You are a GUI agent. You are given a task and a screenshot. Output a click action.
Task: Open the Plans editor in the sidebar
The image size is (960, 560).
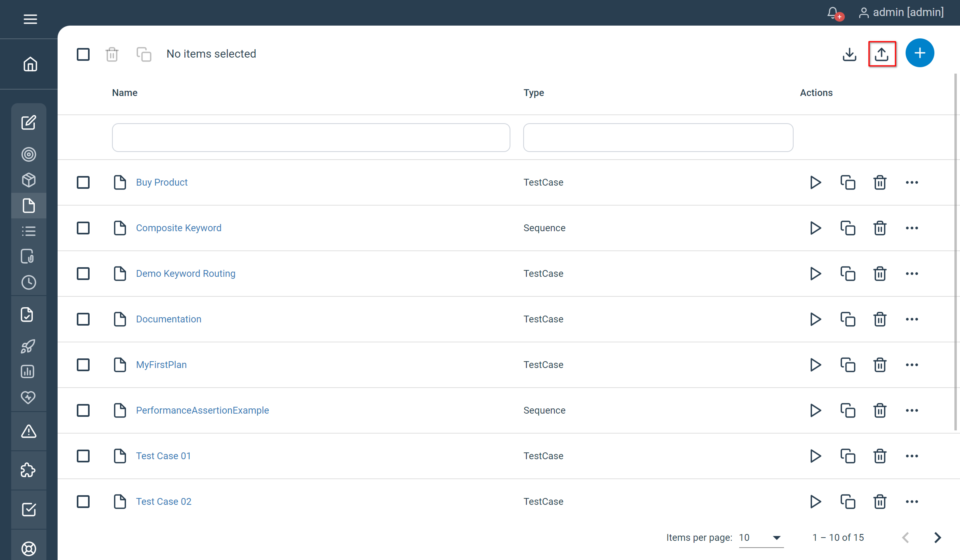point(28,123)
